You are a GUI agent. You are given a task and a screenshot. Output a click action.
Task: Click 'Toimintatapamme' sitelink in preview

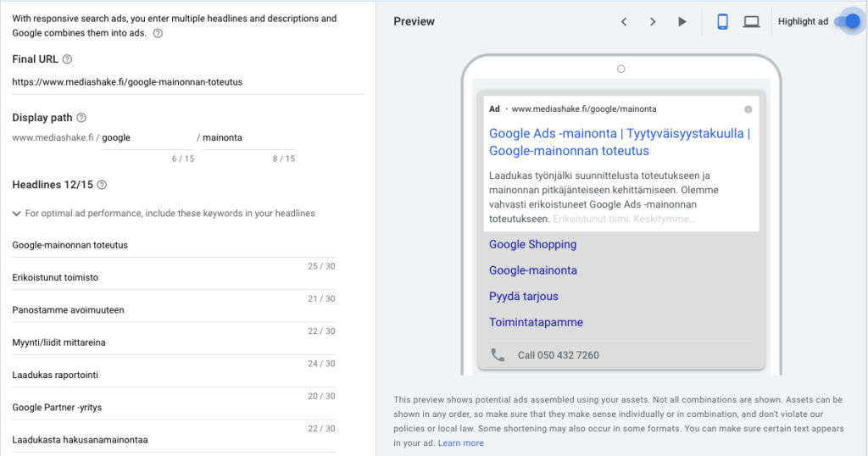tap(536, 322)
